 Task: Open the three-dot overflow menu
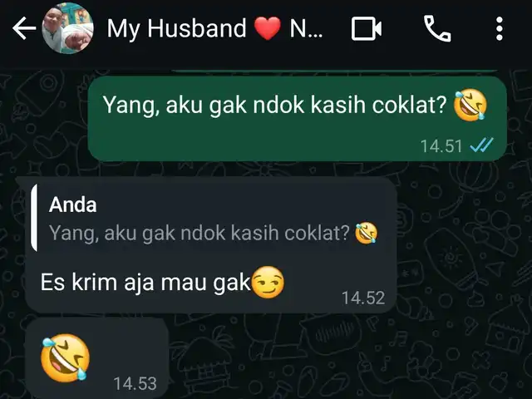point(499,29)
